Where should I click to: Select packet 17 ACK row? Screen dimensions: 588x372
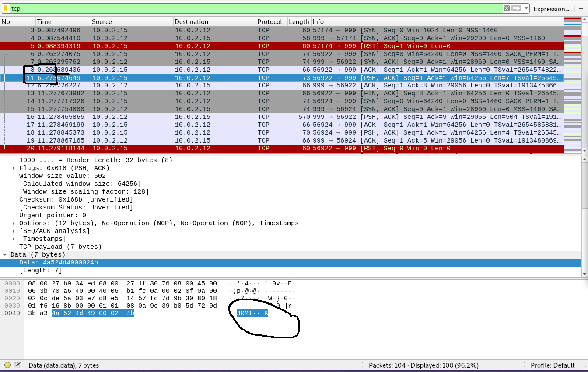coord(282,125)
